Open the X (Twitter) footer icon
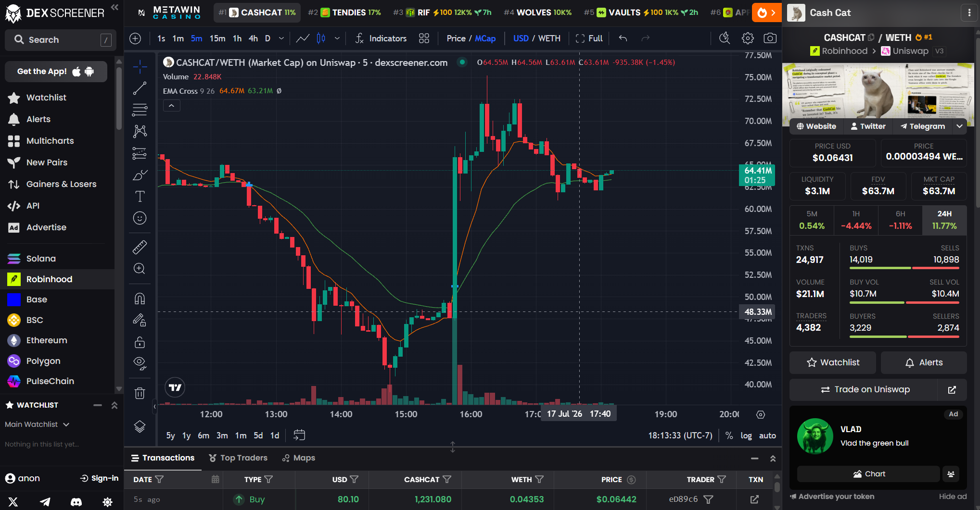 coord(13,502)
